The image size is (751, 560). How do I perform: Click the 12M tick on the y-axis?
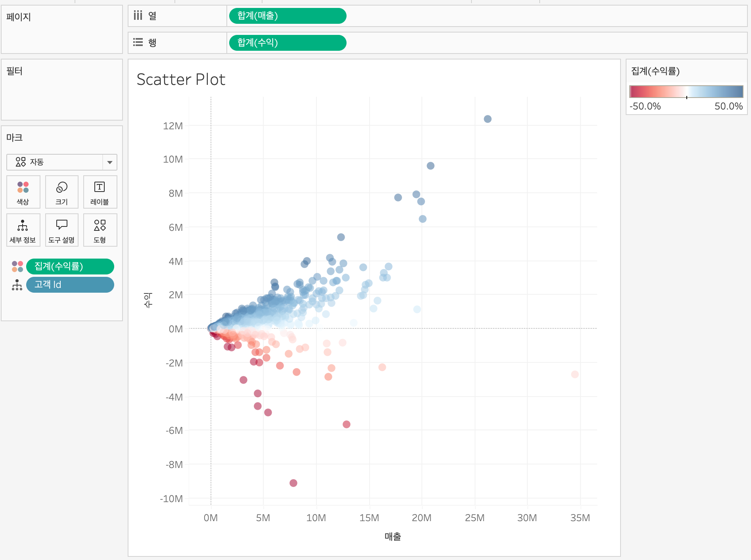click(173, 126)
